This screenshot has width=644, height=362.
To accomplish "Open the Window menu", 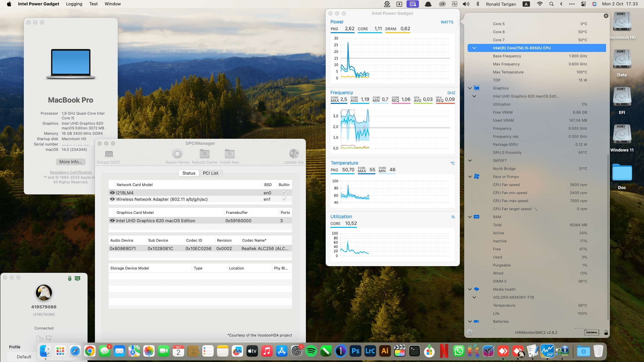I will click(113, 4).
